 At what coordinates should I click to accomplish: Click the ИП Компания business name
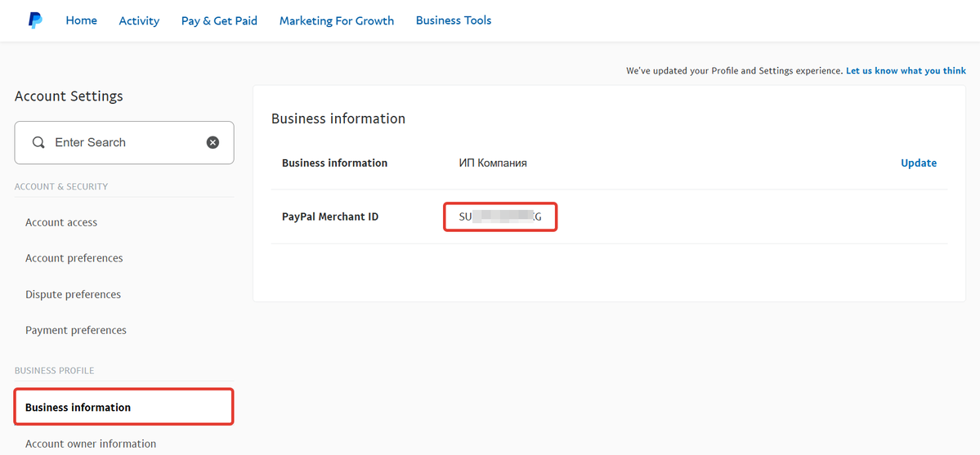click(493, 163)
